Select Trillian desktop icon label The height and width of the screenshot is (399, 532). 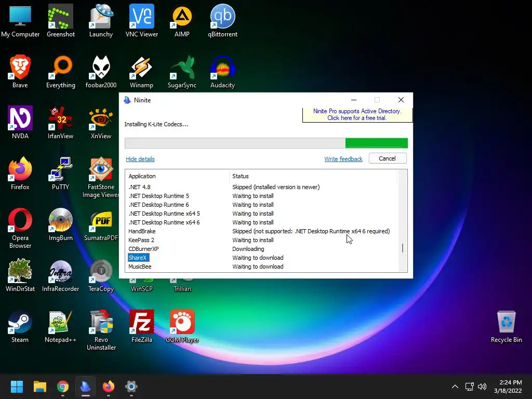click(182, 289)
